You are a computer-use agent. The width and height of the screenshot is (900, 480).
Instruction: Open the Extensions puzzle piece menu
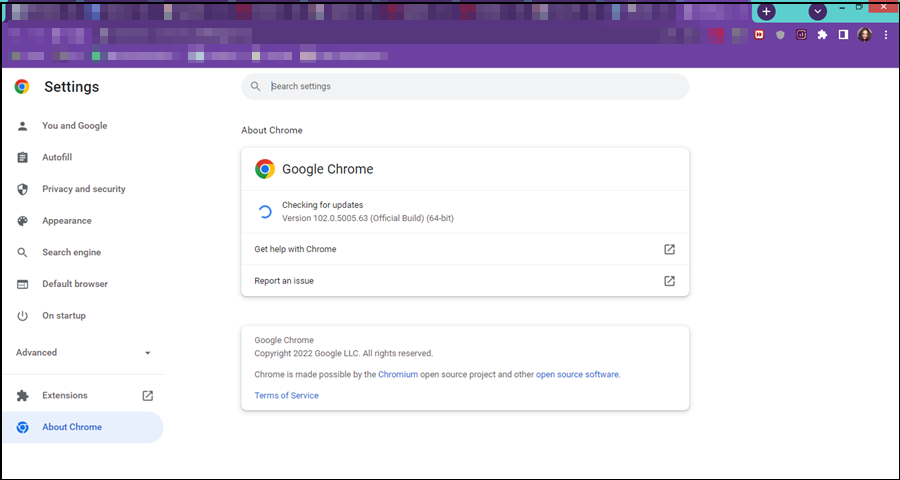click(x=823, y=34)
